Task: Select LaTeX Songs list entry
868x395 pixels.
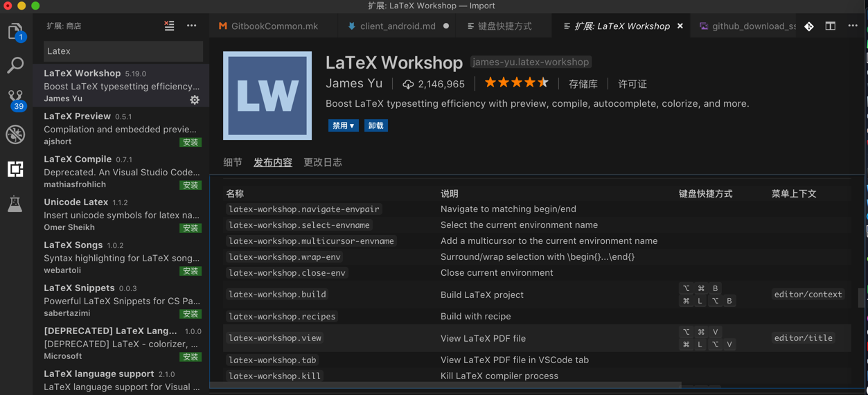Action: pos(121,258)
